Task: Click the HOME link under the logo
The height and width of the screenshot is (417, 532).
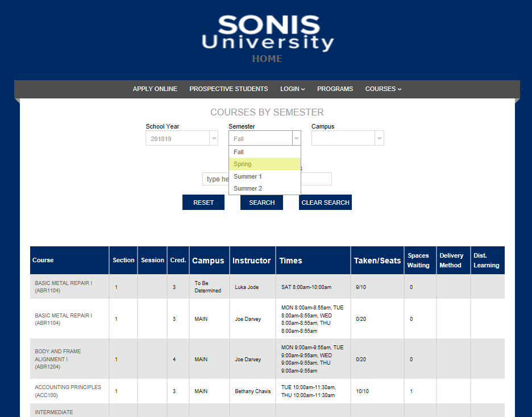Action: click(x=267, y=59)
